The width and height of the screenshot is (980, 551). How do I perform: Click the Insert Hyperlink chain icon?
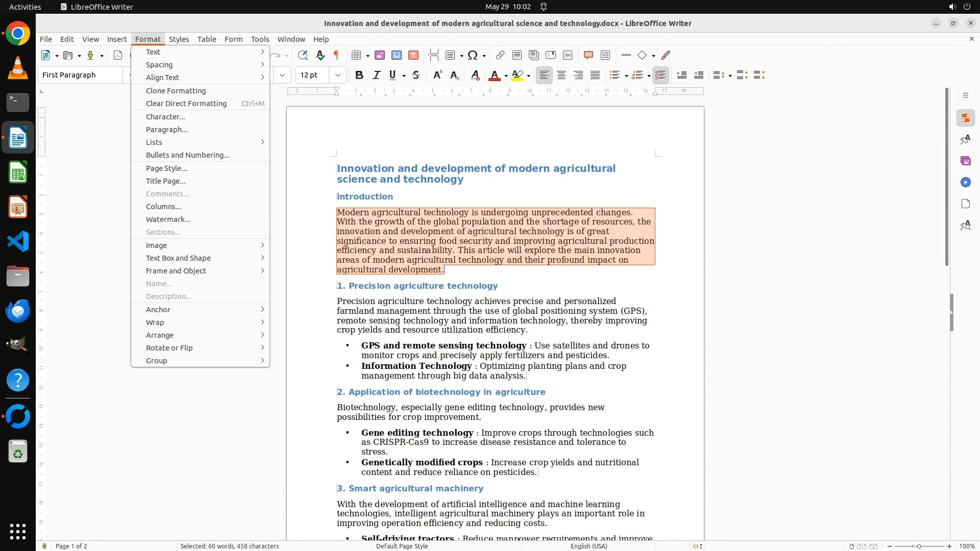pyautogui.click(x=500, y=55)
